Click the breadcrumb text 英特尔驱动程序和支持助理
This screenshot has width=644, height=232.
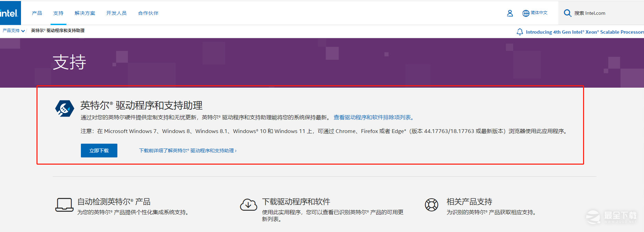58,31
